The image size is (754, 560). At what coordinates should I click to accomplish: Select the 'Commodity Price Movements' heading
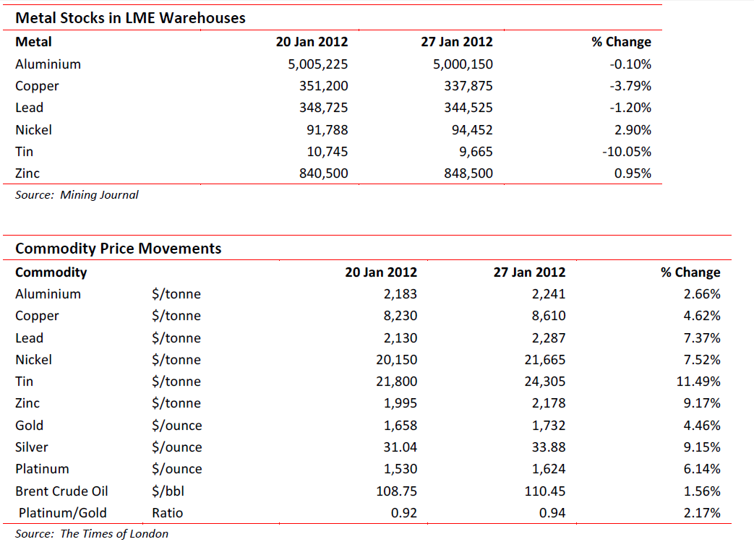pos(118,249)
